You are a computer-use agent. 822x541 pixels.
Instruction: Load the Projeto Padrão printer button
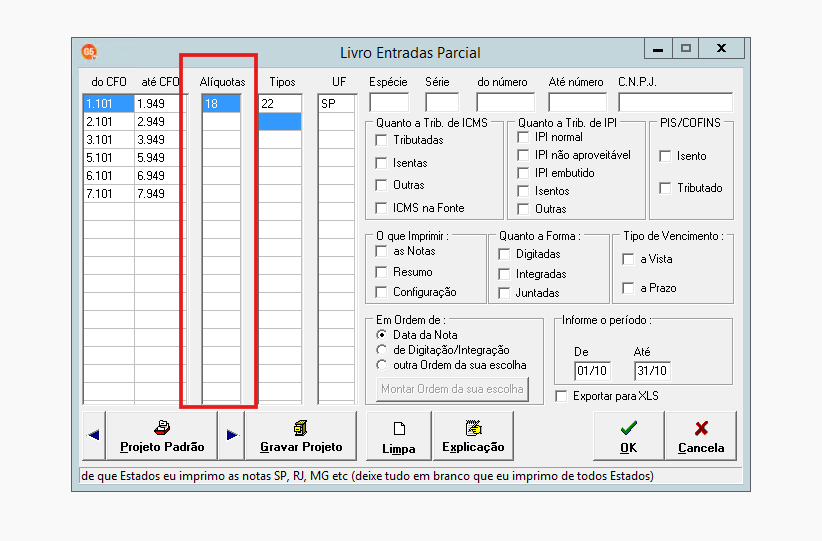point(161,436)
